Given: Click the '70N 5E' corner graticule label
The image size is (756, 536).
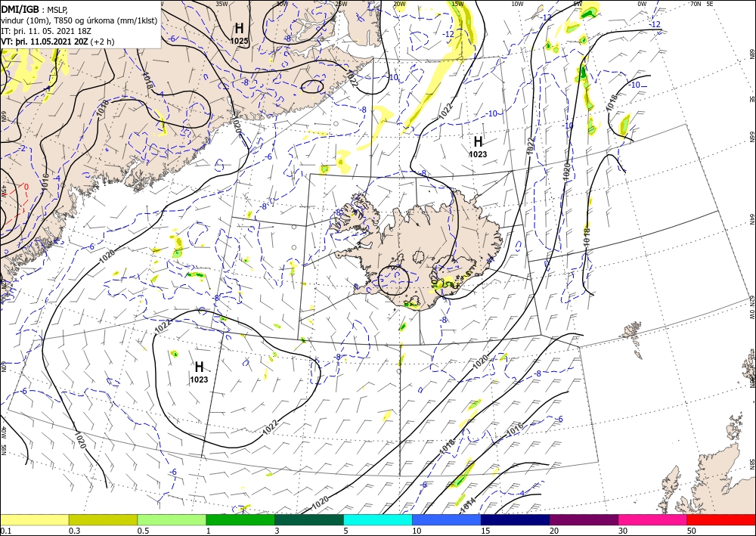Looking at the screenshot, I should tap(701, 4).
